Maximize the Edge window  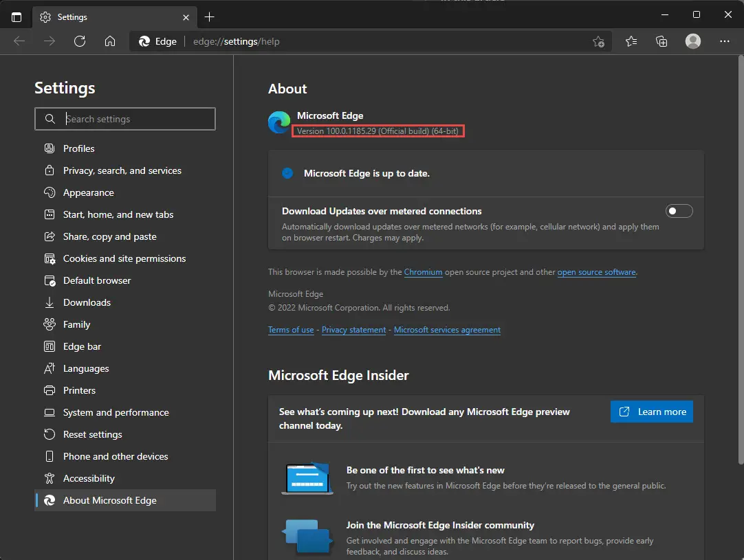tap(696, 14)
